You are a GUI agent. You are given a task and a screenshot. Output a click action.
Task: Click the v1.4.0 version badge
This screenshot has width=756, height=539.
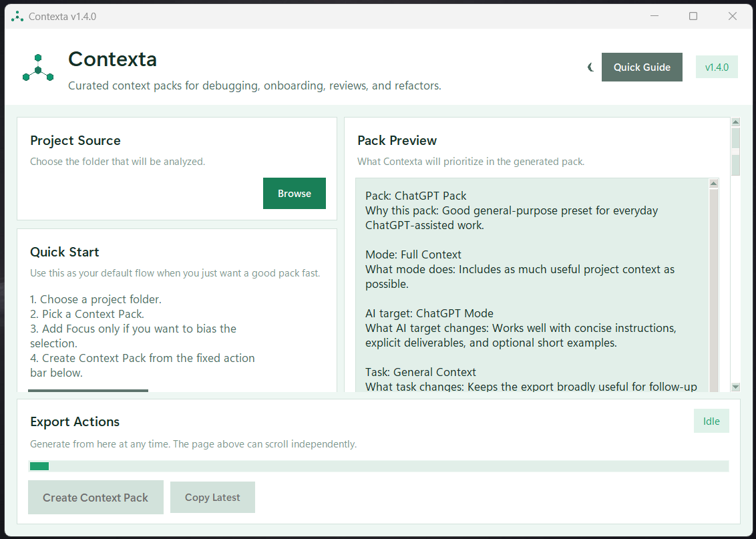coord(717,67)
